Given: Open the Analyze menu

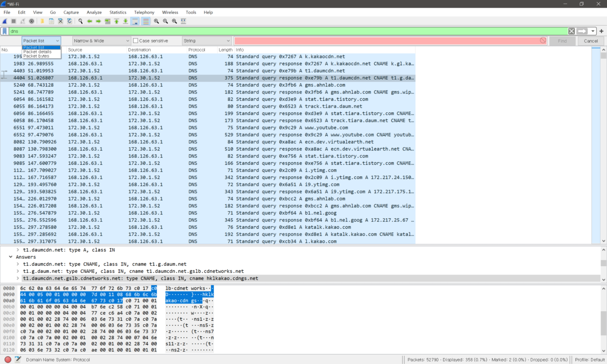Looking at the screenshot, I should click(94, 12).
